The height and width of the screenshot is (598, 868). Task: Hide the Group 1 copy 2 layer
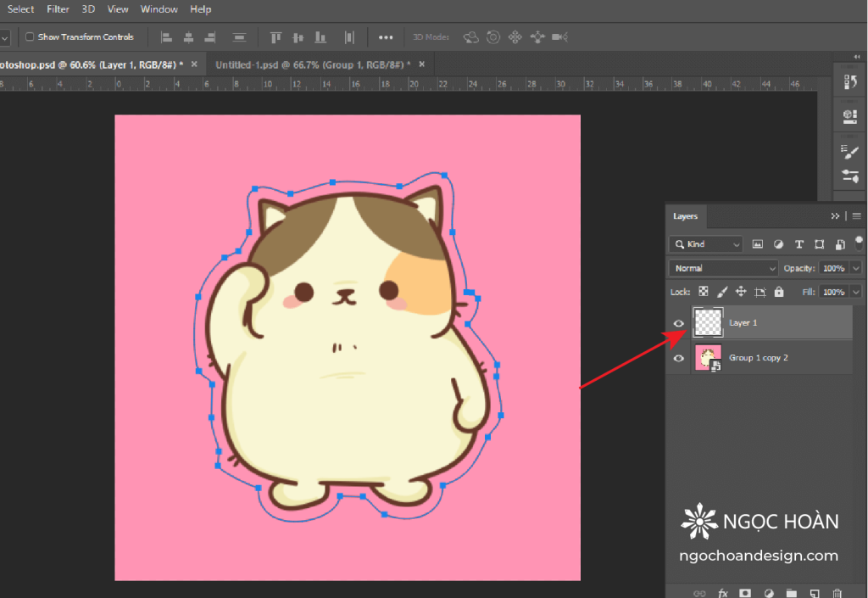point(678,358)
